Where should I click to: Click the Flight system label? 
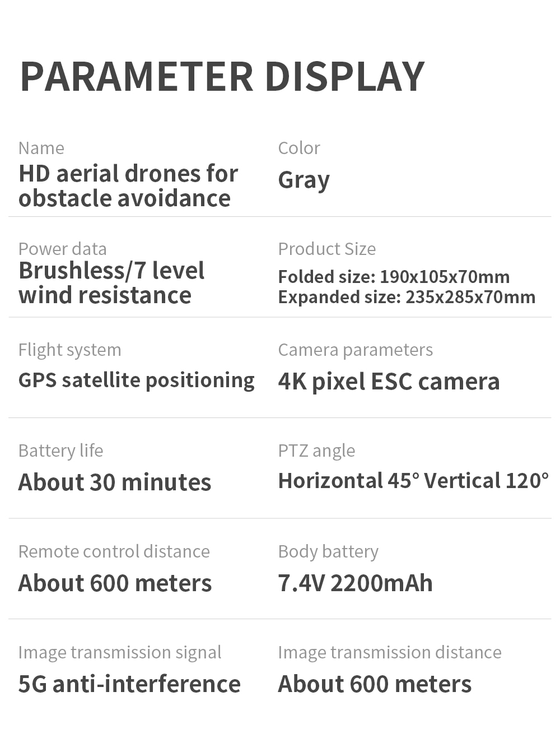tap(69, 350)
